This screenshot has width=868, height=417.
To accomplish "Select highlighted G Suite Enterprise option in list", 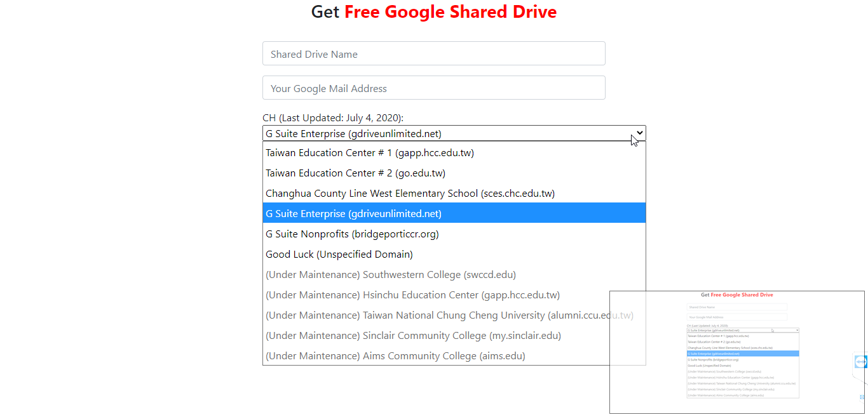I will coord(454,213).
